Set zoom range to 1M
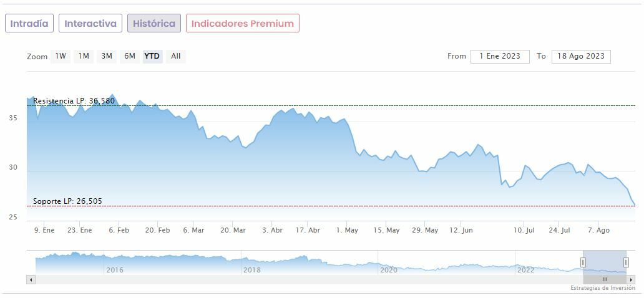The height and width of the screenshot is (298, 644). [84, 56]
